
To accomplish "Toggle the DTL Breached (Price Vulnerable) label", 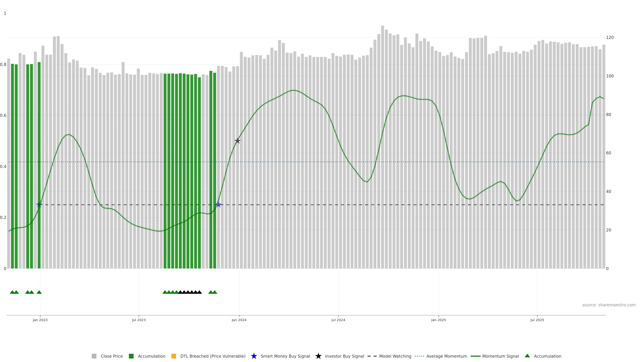I will coord(213,356).
